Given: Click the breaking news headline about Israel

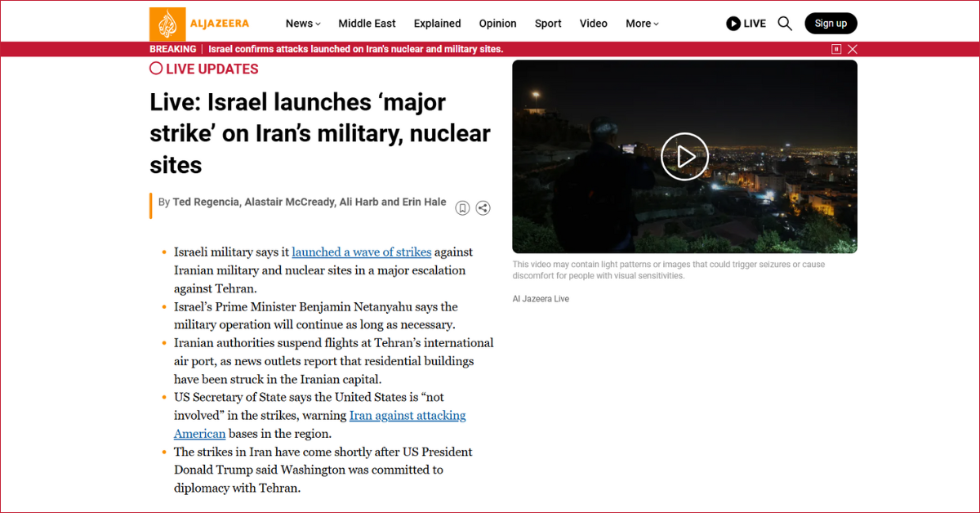Looking at the screenshot, I should click(x=355, y=49).
